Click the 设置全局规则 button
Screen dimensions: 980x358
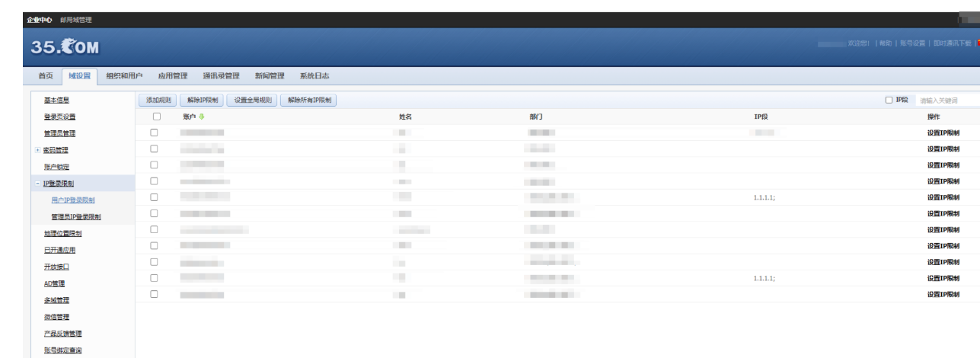[x=252, y=101]
